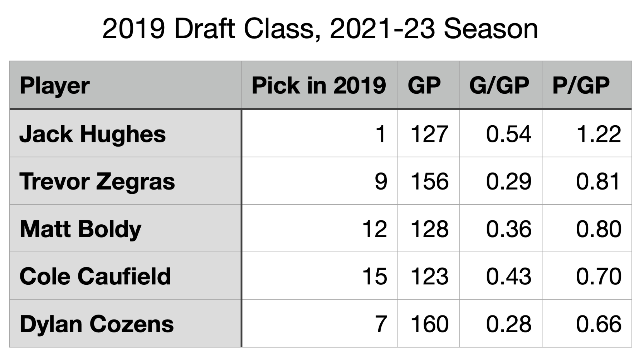Click the GP column header
The height and width of the screenshot is (357, 644).
[x=424, y=85]
